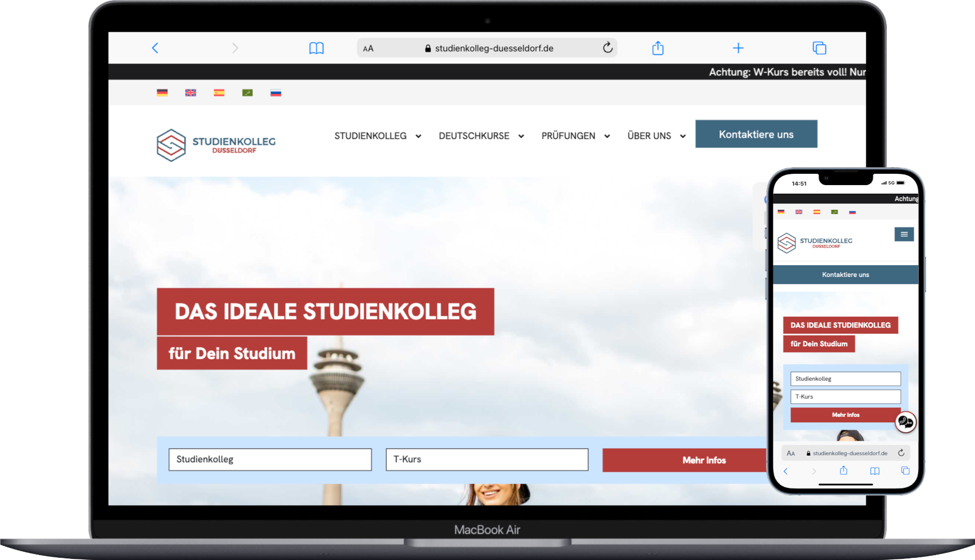Tap Russian flag on phone site
This screenshot has width=975, height=560.
(852, 212)
